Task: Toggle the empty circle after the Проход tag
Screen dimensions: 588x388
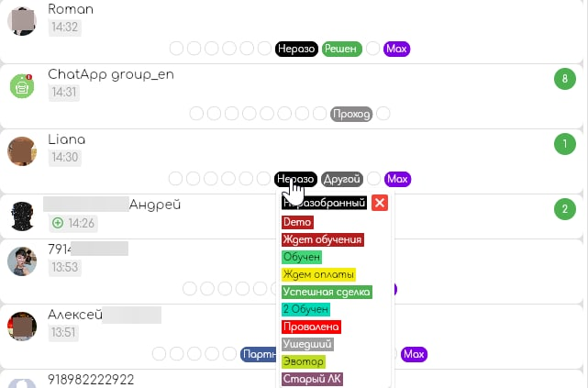Action: click(x=383, y=114)
